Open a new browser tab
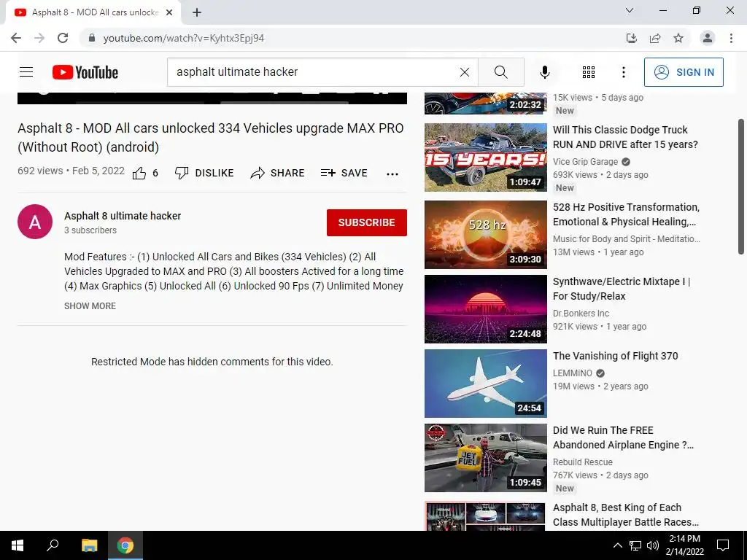747x560 pixels. coord(197,12)
